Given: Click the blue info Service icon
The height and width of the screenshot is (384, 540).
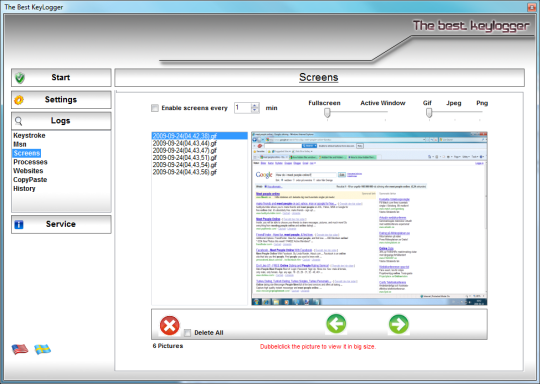Looking at the screenshot, I should (19, 225).
